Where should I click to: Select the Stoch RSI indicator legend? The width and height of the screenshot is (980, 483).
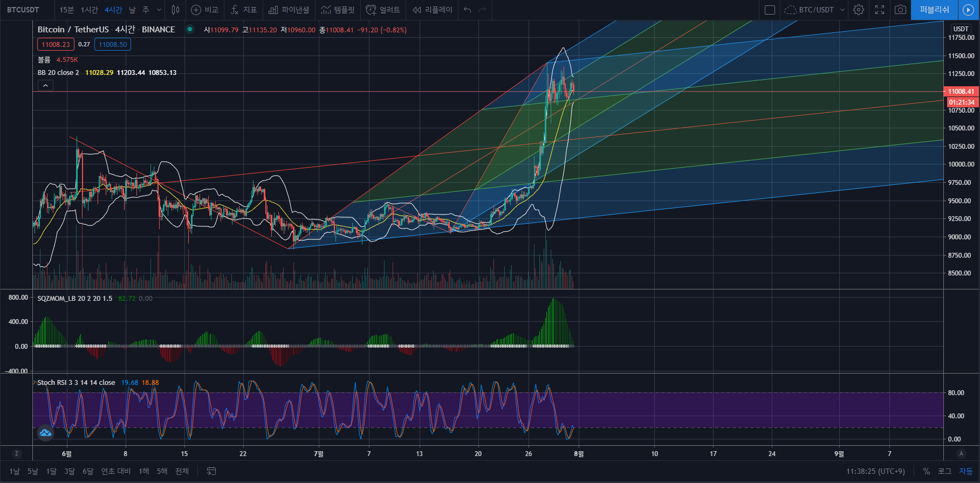[76, 383]
